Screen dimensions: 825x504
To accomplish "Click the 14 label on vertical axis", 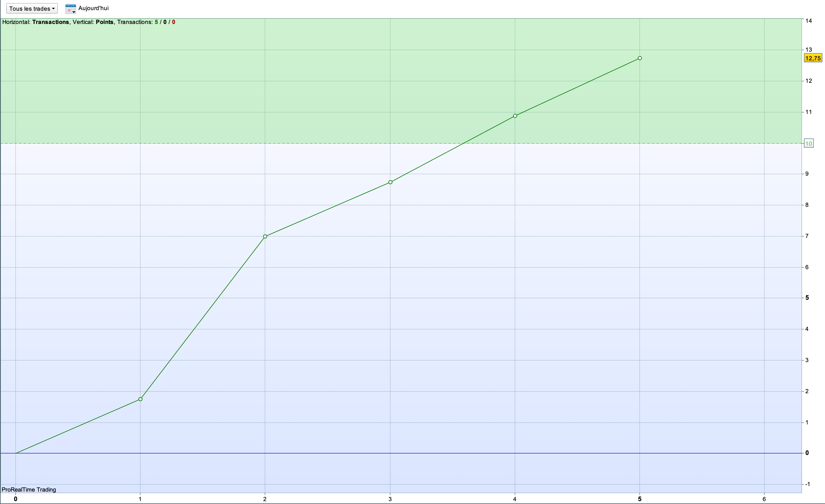I will pyautogui.click(x=809, y=21).
